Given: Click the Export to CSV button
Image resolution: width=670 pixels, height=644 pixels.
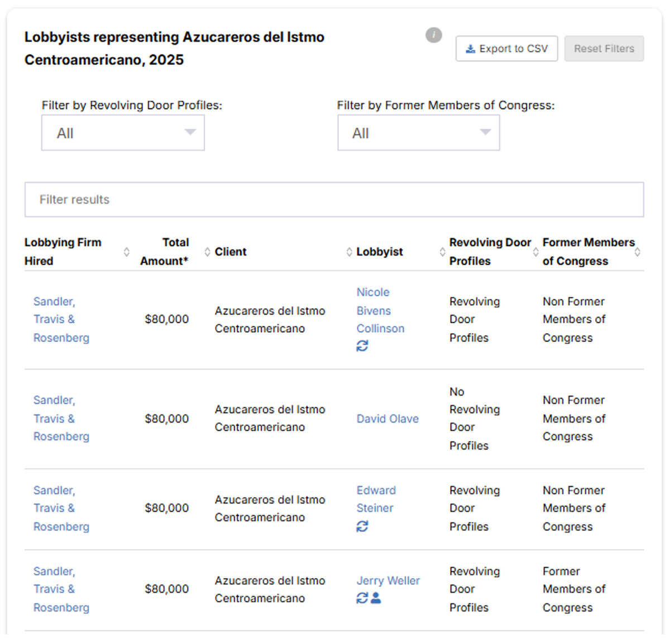Looking at the screenshot, I should pos(506,49).
